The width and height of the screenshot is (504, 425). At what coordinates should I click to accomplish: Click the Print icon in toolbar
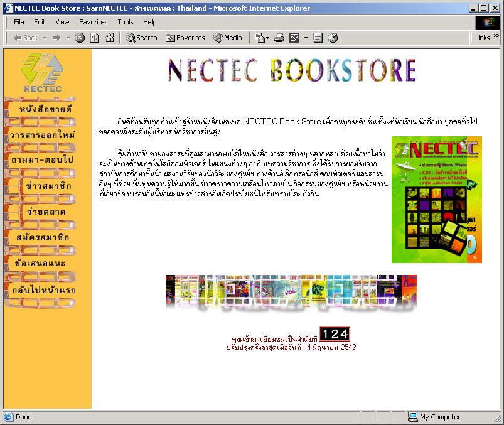279,38
